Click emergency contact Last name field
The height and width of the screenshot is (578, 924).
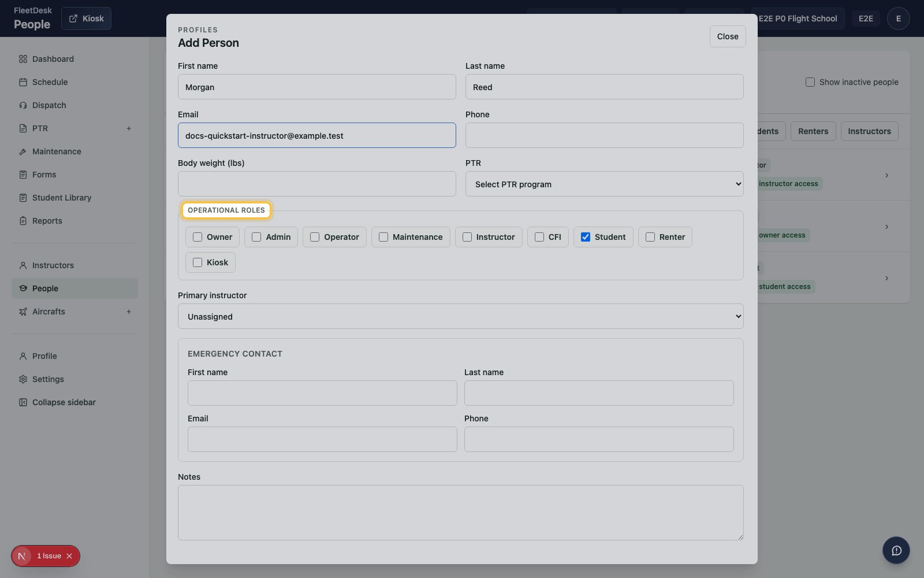point(599,393)
